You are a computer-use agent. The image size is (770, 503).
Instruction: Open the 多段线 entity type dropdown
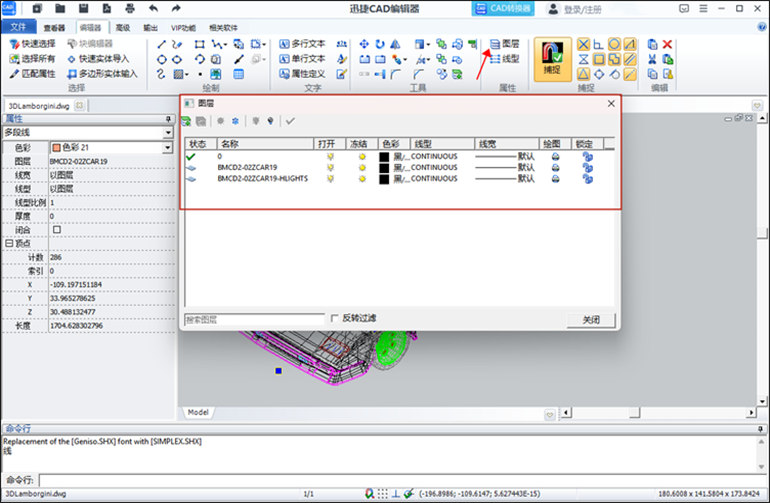coord(168,133)
